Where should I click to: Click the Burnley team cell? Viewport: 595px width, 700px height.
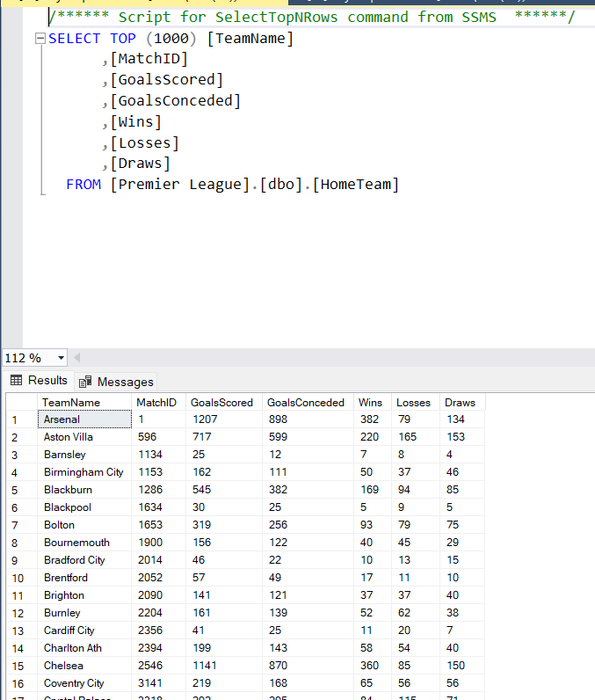pos(84,612)
